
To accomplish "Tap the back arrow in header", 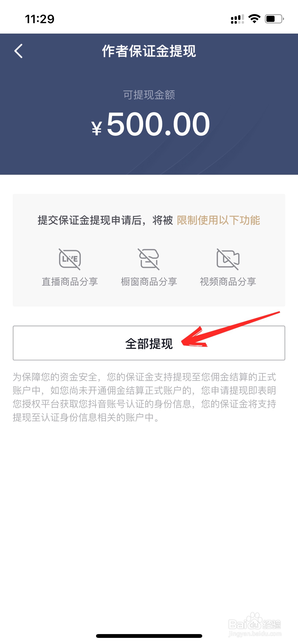I will click(x=18, y=51).
